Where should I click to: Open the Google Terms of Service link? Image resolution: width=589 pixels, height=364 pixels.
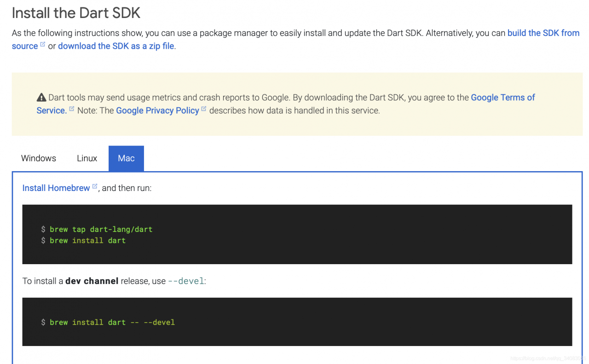[x=503, y=98]
